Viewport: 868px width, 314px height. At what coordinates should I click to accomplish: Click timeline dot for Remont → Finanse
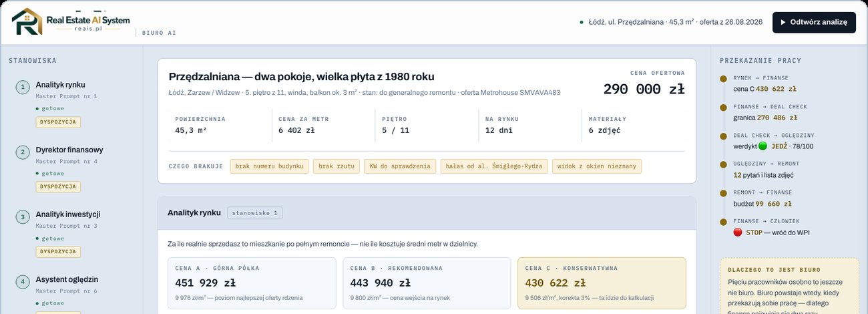pyautogui.click(x=723, y=193)
